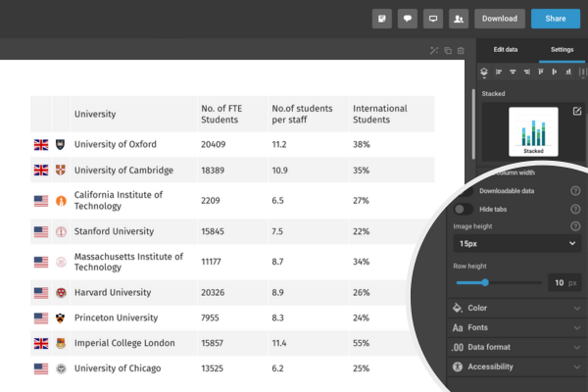Click the Princeton shield logo
The image size is (588, 392).
[x=61, y=318]
